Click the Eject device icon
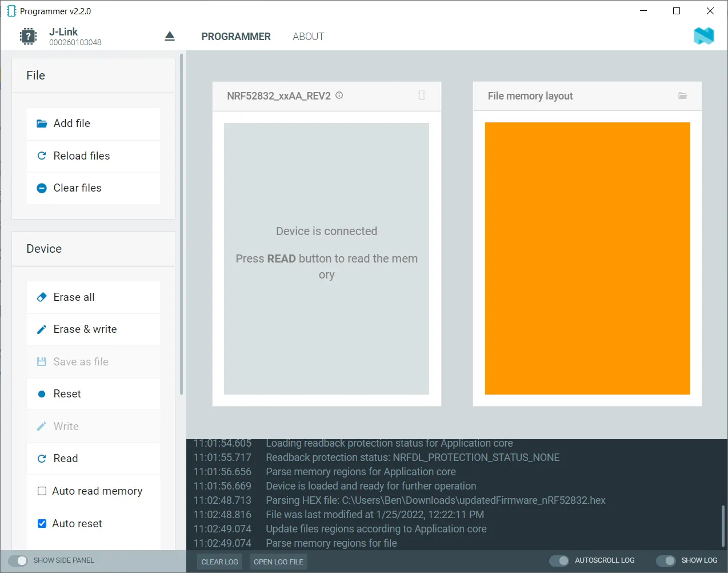 tap(170, 35)
